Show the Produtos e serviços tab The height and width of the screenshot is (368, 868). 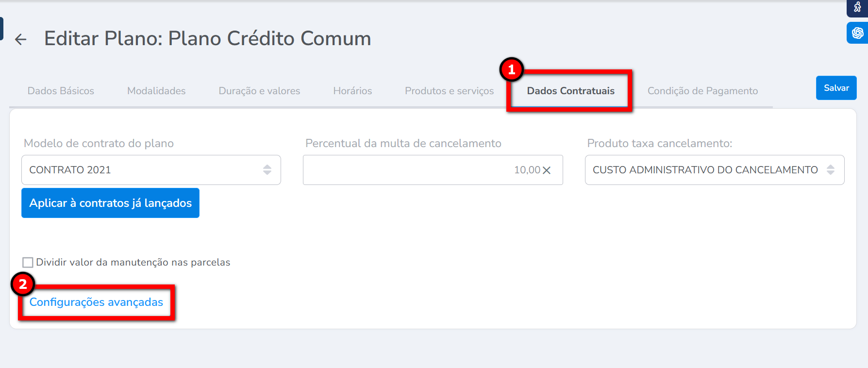tap(449, 91)
